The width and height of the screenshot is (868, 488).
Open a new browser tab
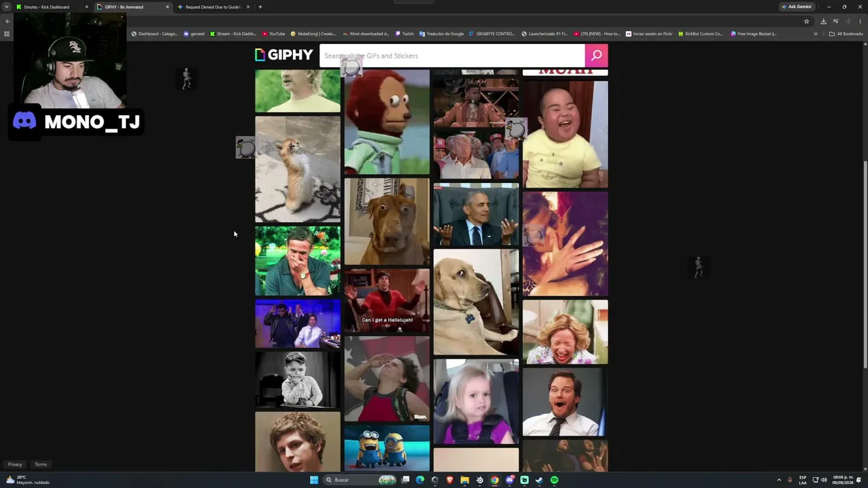coord(260,7)
